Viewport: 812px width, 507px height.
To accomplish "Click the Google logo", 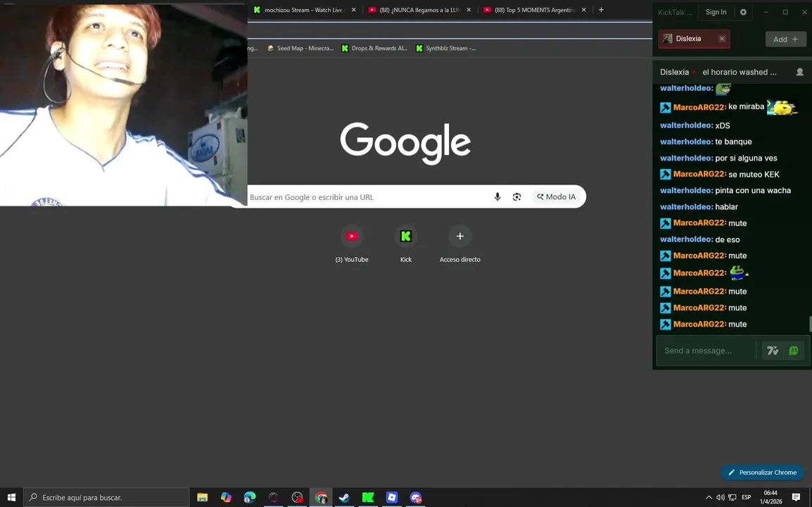I will pos(405,143).
